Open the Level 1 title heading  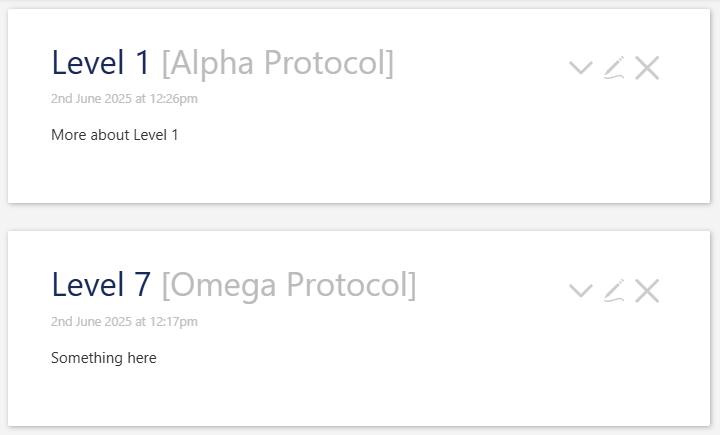click(101, 62)
